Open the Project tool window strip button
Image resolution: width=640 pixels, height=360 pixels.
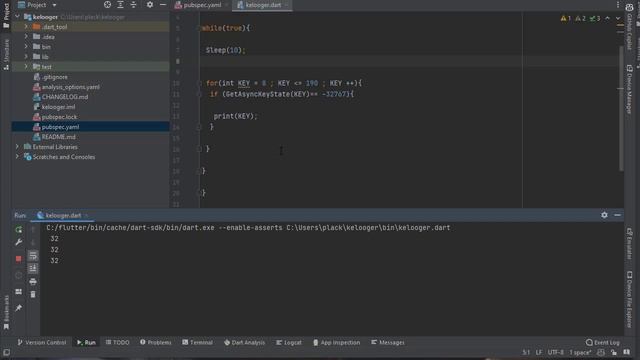click(6, 15)
